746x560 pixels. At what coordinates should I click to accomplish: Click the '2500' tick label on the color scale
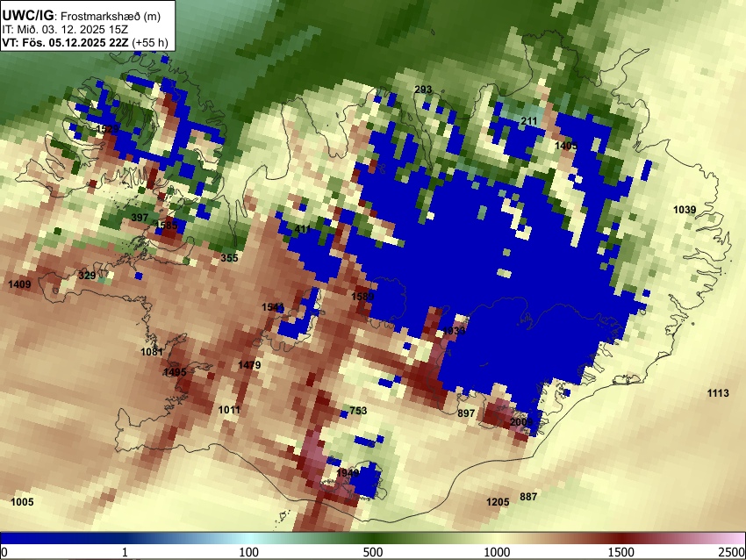(x=733, y=552)
